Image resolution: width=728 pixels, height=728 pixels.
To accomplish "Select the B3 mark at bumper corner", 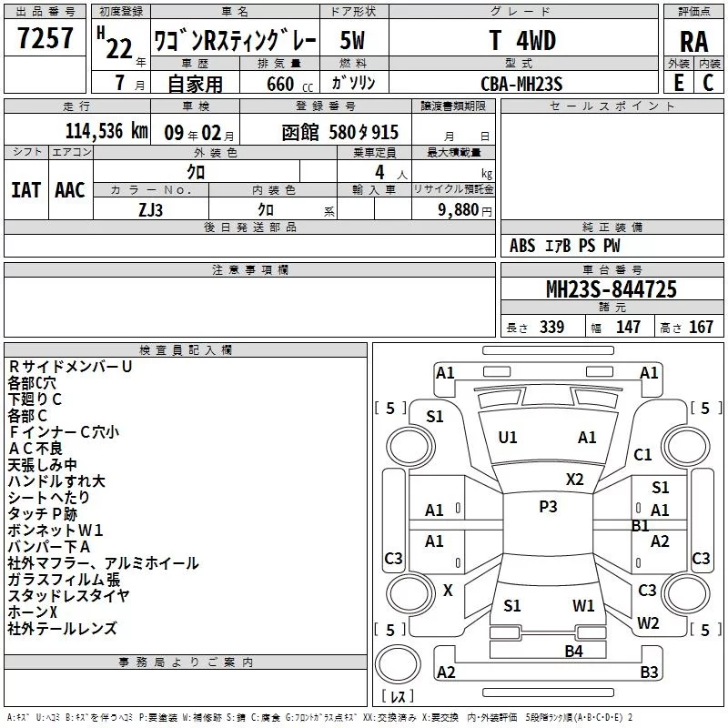I will (649, 672).
